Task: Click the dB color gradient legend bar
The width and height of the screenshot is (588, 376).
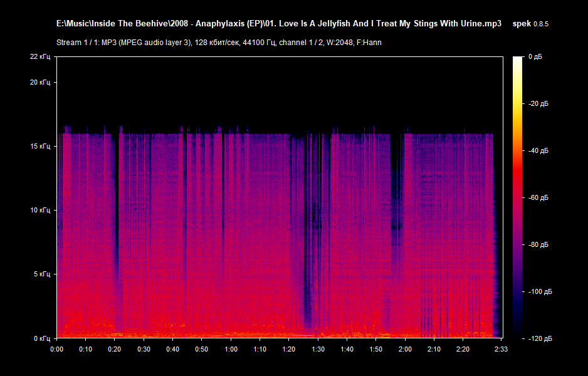Action: 518,197
